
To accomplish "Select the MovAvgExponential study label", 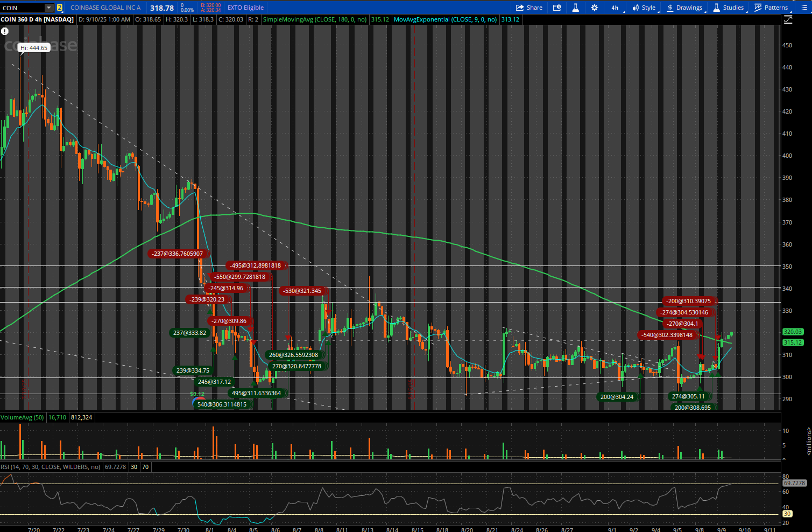I will 446,19.
